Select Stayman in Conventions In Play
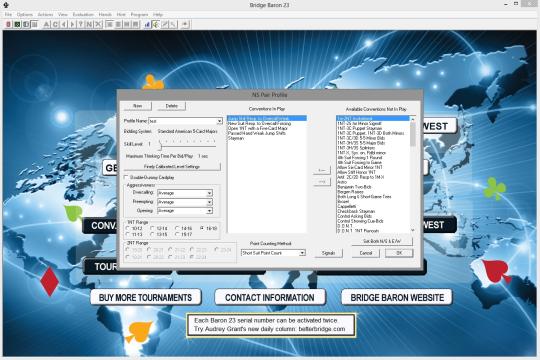 tap(236, 138)
